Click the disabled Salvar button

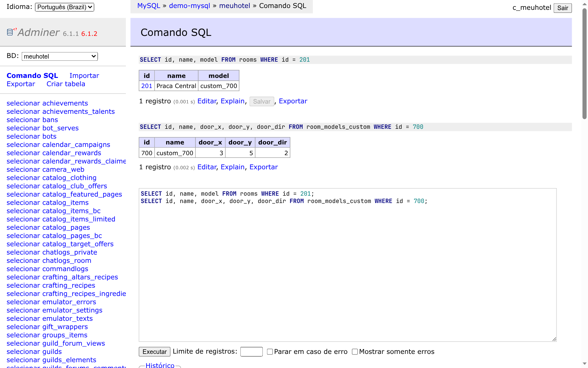(x=262, y=102)
